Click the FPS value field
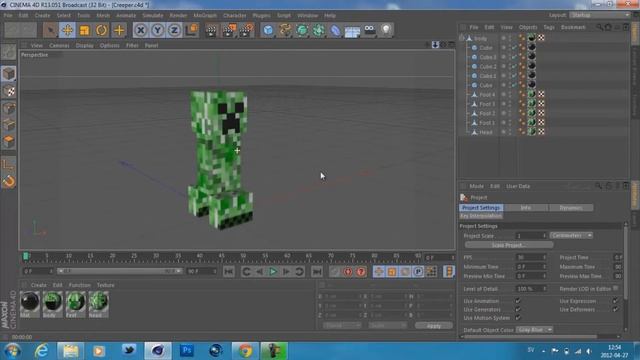 [530, 258]
